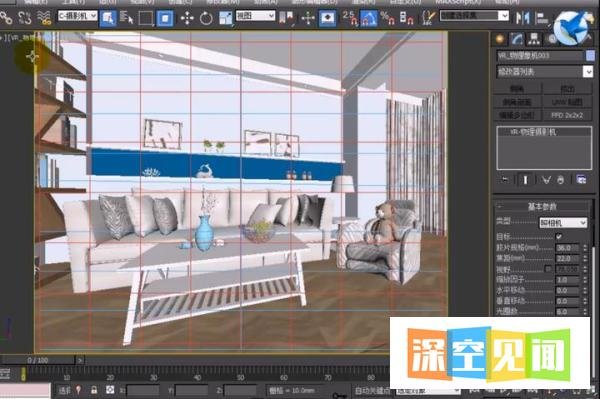Viewport: 600px width, 399px height.
Task: Toggle Percent Snap
Action: coord(387,18)
